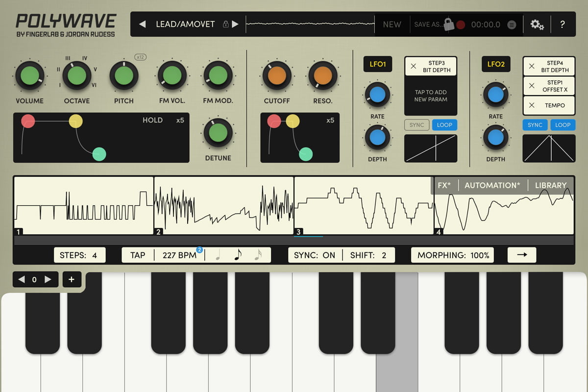
Task: Select the quarter note division
Action: 218,255
